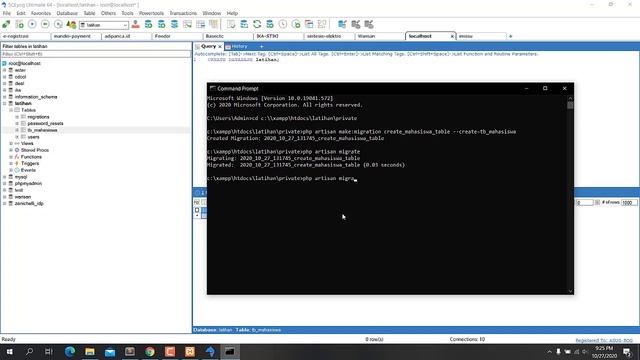640x360 pixels.
Task: Tick the checkbox in result grid header
Action: pyautogui.click(x=197, y=210)
